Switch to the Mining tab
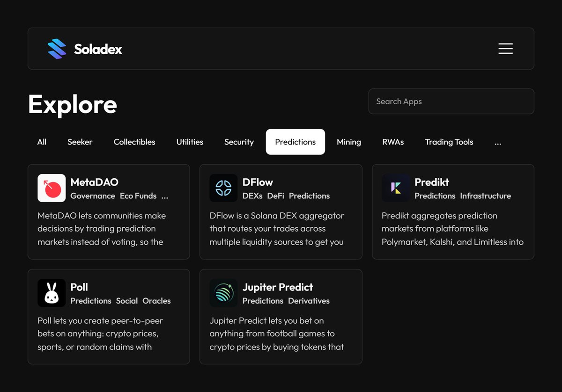Image resolution: width=562 pixels, height=392 pixels. pos(349,142)
